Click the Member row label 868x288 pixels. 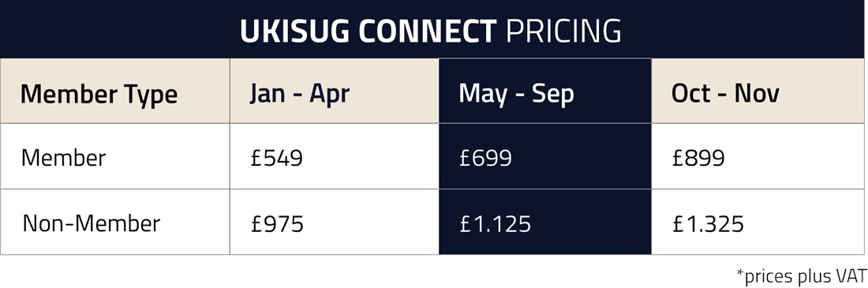63,159
